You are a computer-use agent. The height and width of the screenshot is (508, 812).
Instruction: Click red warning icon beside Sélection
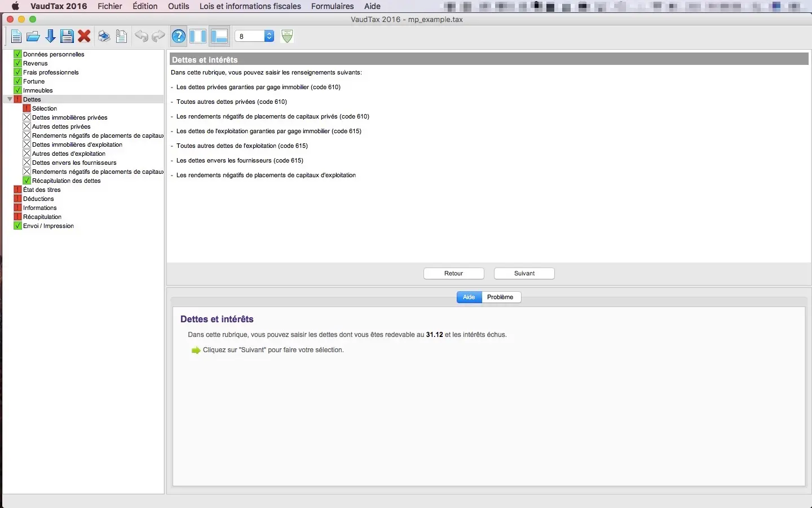click(27, 108)
